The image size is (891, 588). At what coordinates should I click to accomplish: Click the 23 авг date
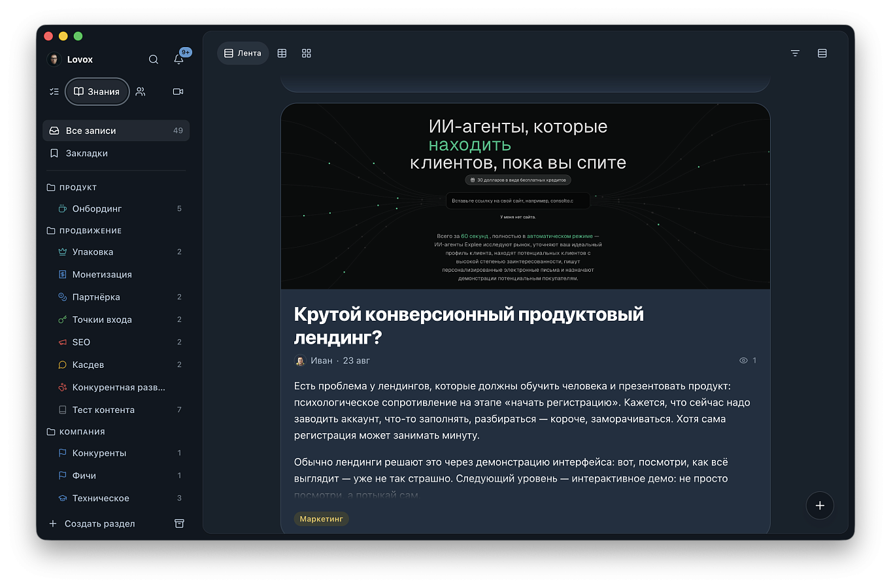tap(356, 361)
